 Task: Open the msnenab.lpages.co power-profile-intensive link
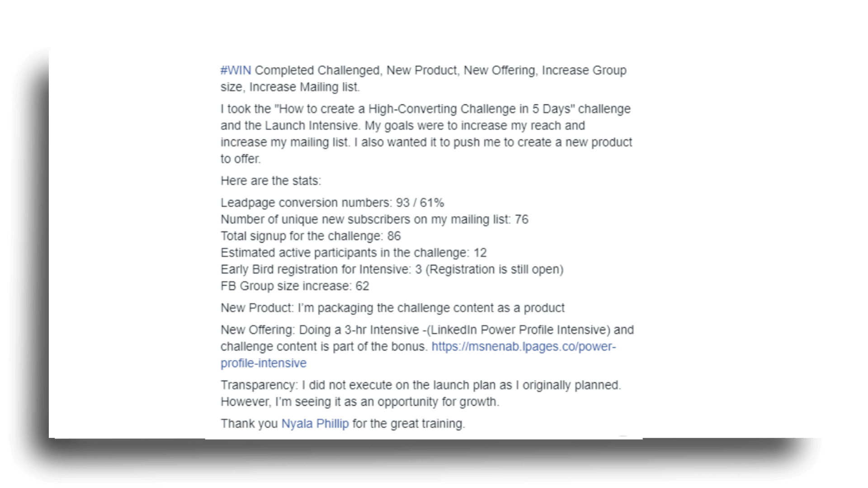click(x=524, y=347)
